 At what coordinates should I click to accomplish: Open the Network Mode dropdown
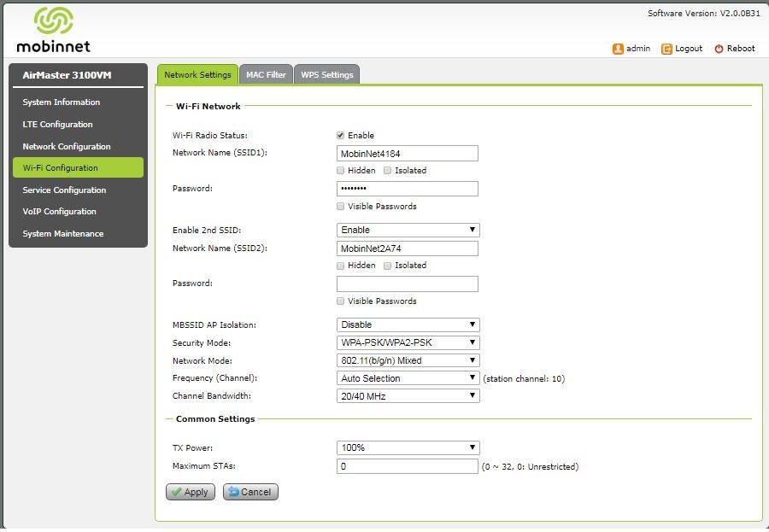[408, 360]
